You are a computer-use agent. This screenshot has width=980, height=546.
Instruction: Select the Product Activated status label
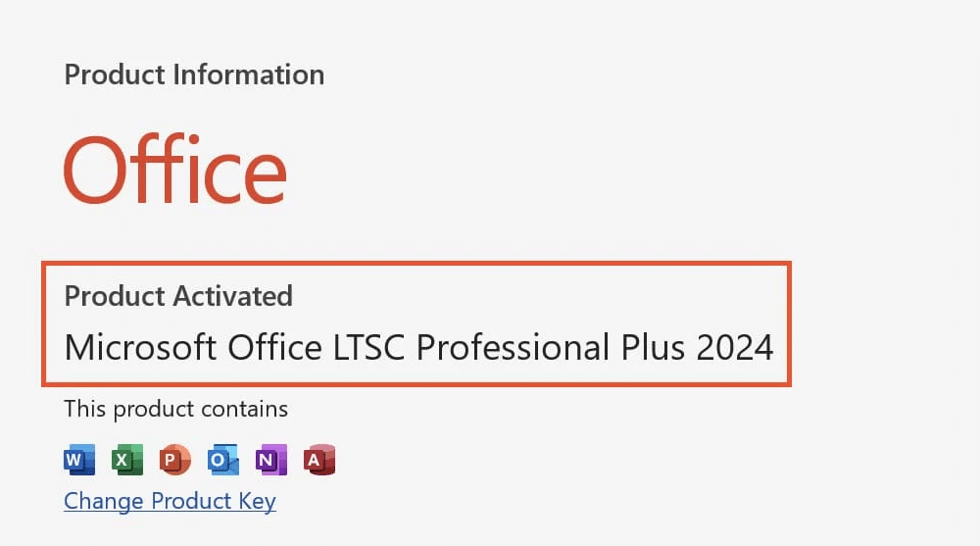(x=178, y=295)
